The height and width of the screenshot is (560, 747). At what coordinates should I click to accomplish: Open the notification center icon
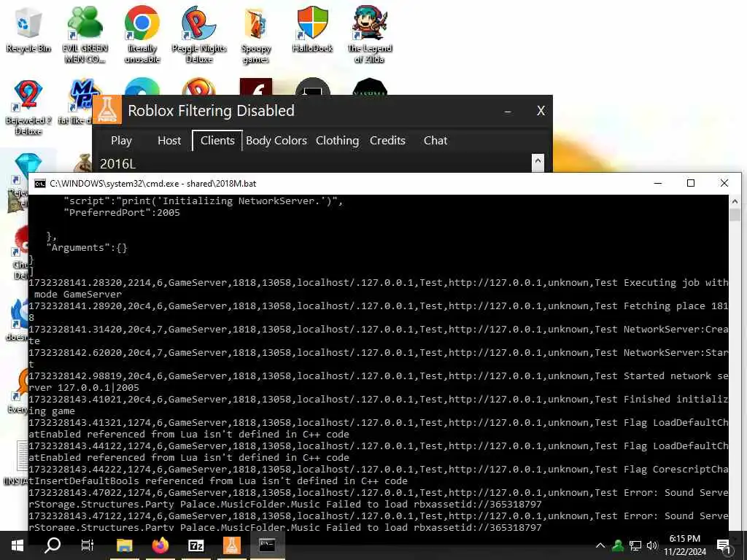pos(724,545)
